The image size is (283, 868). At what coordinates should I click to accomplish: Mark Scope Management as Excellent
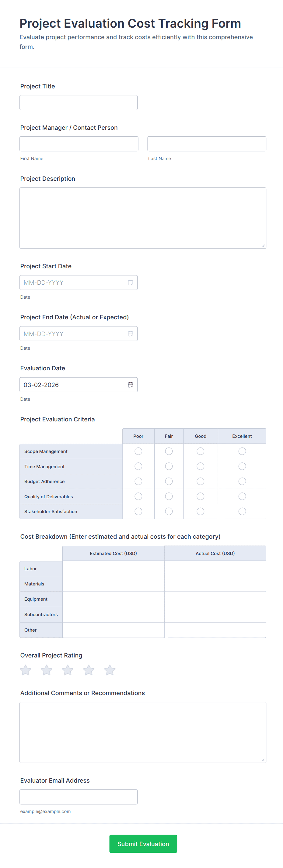(242, 451)
